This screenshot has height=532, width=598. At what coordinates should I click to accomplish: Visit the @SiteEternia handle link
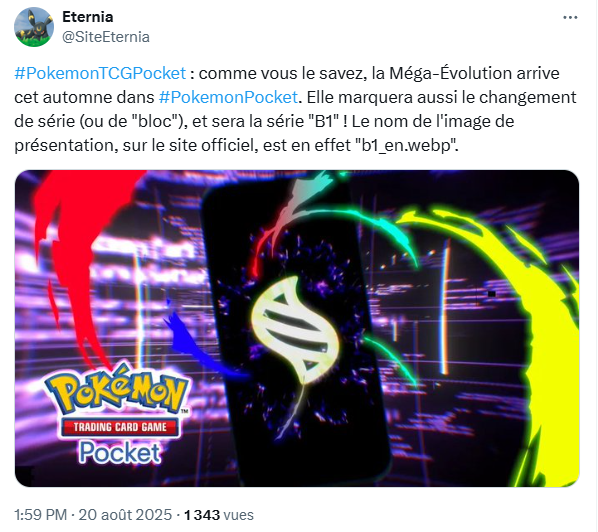click(x=106, y=37)
